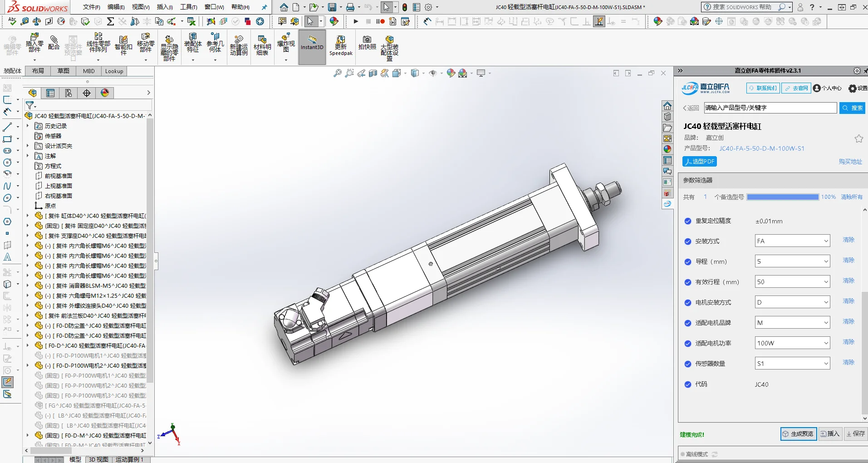Click the Smart Fasteners icon
This screenshot has height=463, width=868.
click(123, 45)
